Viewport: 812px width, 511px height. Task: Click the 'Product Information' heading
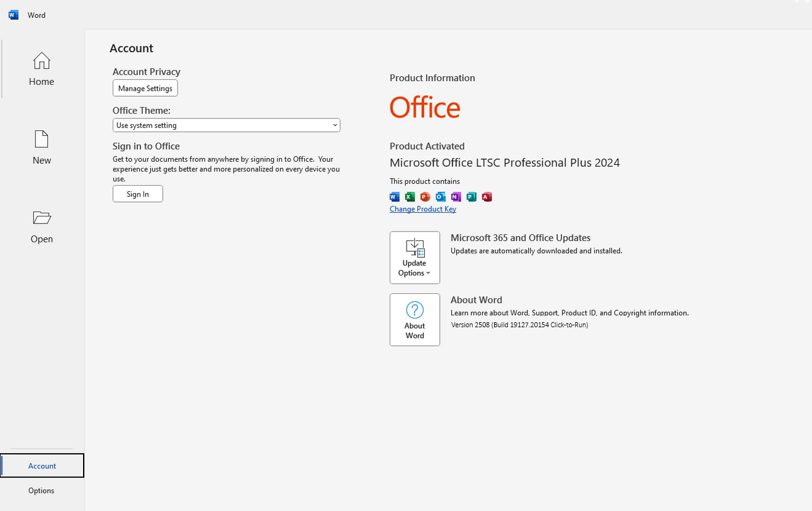click(x=432, y=78)
